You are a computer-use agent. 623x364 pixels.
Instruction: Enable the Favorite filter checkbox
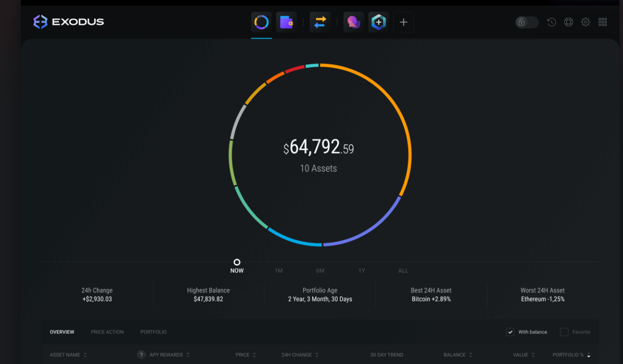[x=564, y=332]
